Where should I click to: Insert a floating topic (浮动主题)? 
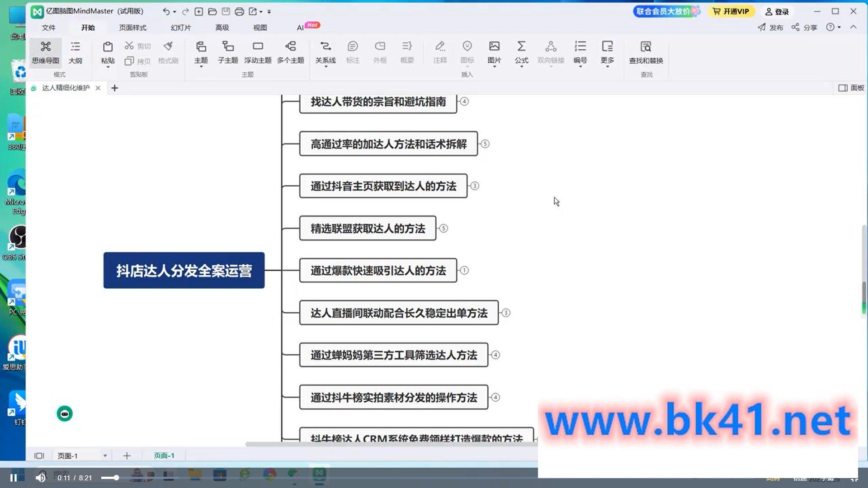tap(258, 52)
